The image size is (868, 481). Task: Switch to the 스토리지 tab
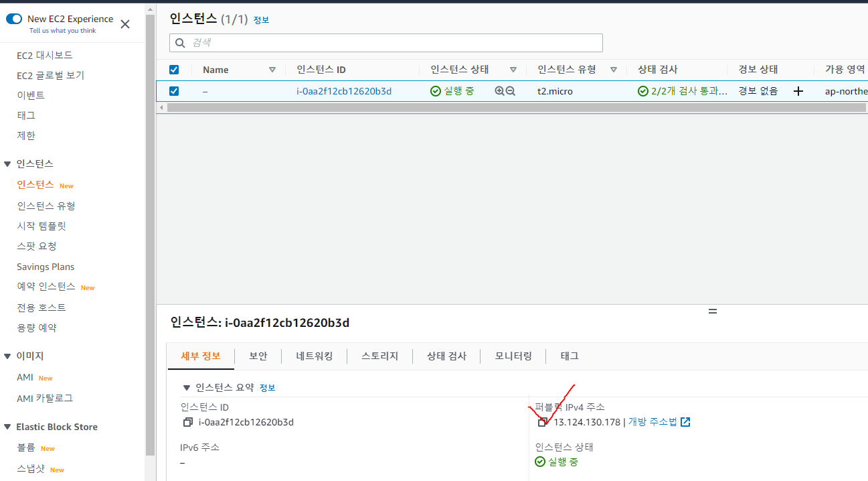pyautogui.click(x=380, y=356)
